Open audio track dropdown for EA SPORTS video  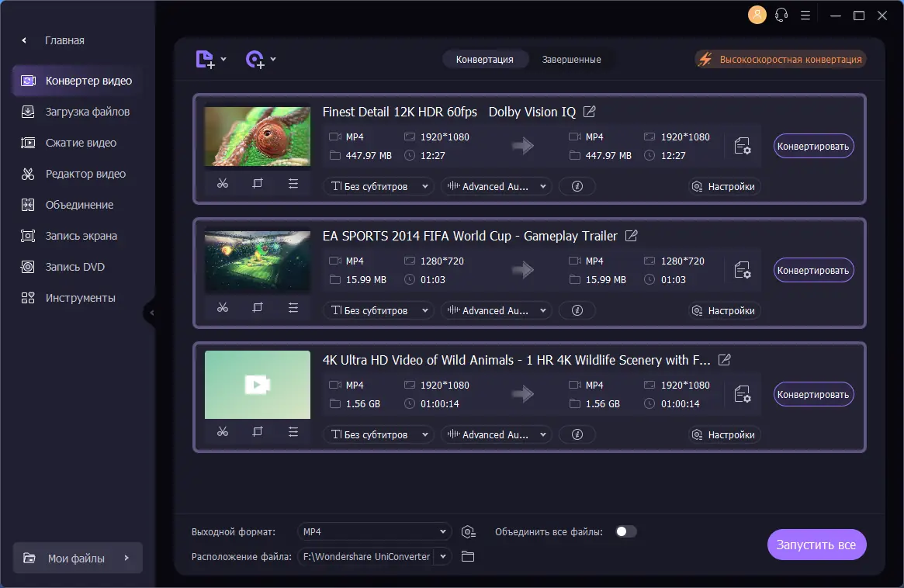[496, 311]
